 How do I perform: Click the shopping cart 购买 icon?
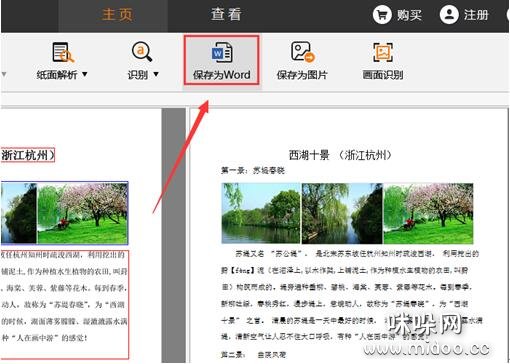[382, 15]
